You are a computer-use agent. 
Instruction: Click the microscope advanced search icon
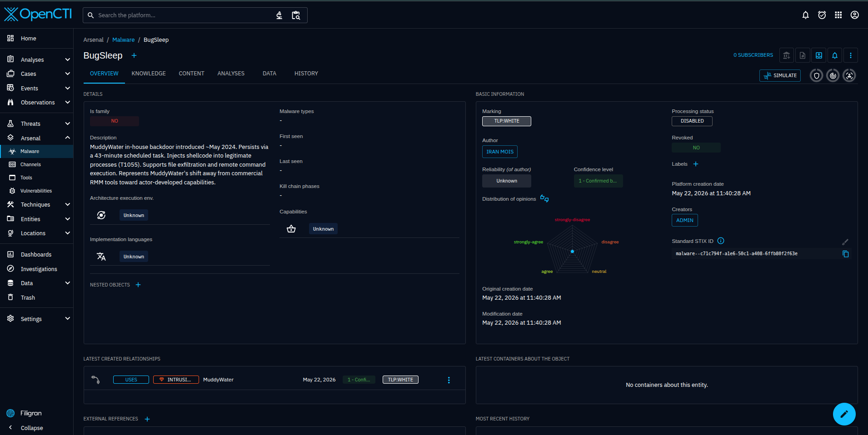coord(279,15)
